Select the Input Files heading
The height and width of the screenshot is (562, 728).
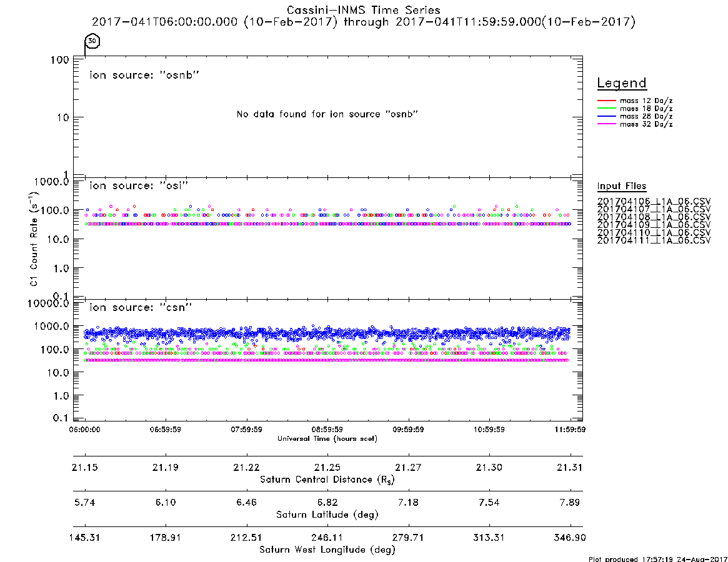(622, 186)
